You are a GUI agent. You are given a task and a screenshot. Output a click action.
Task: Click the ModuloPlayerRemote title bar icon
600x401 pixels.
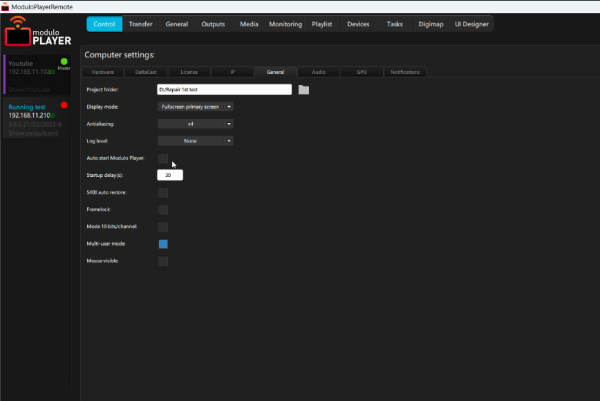6,5
